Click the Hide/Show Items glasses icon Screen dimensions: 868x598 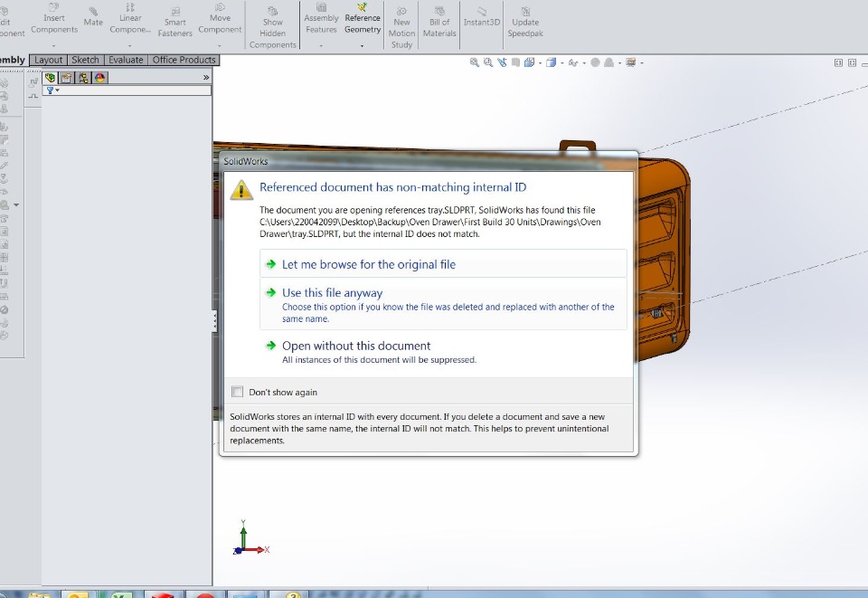tap(573, 63)
